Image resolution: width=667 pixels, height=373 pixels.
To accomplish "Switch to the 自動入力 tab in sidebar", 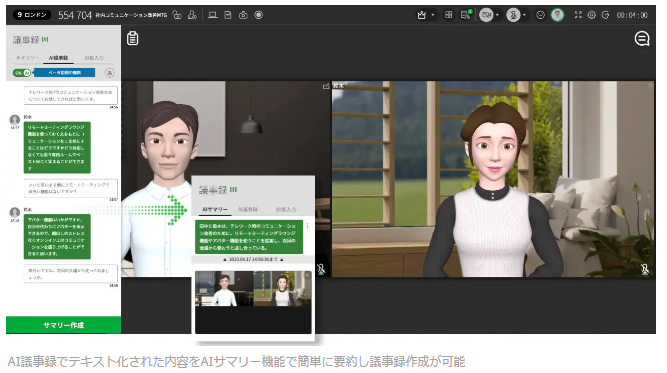I will [94, 57].
